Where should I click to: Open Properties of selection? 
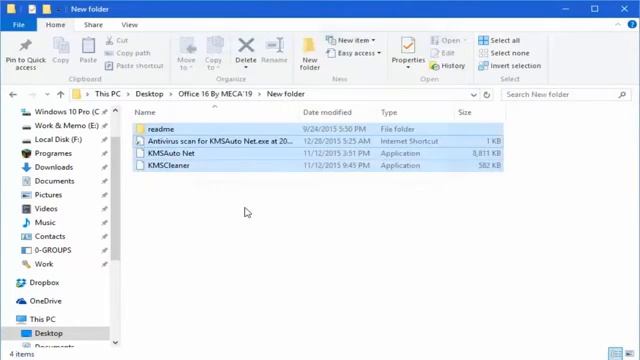[408, 53]
